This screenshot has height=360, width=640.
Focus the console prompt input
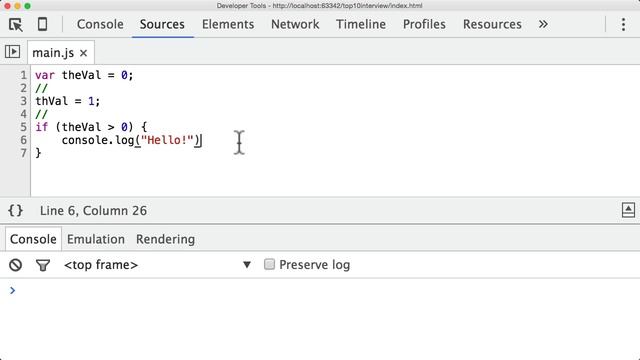[327, 290]
